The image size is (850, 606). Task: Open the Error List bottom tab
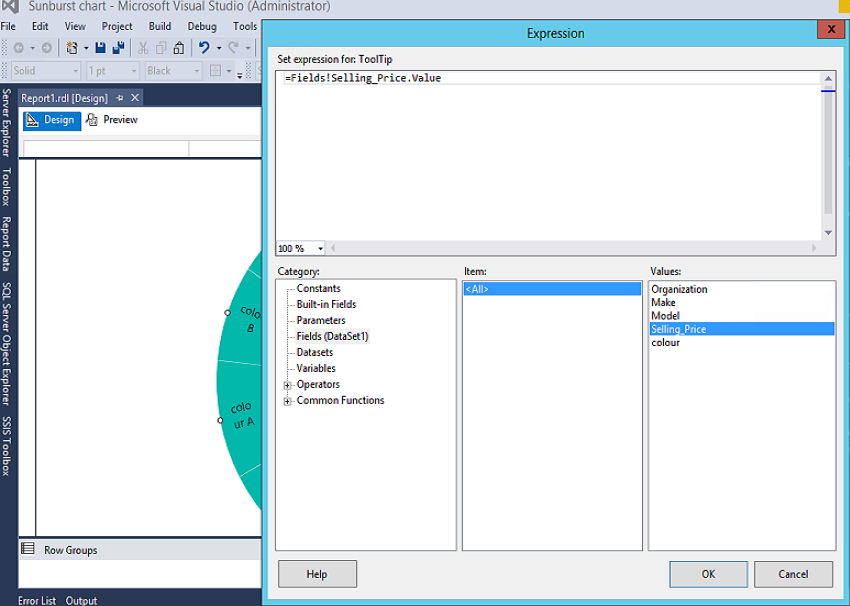(37, 600)
